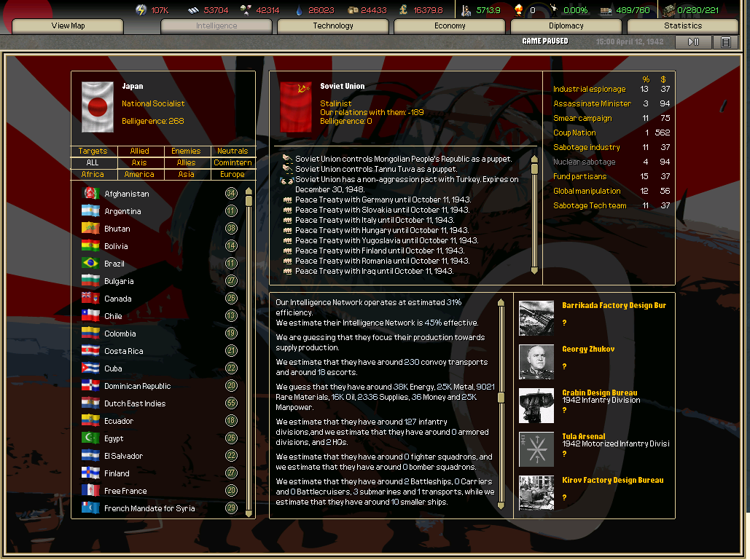
Task: Launch the Assassinate Minister mission
Action: (592, 104)
